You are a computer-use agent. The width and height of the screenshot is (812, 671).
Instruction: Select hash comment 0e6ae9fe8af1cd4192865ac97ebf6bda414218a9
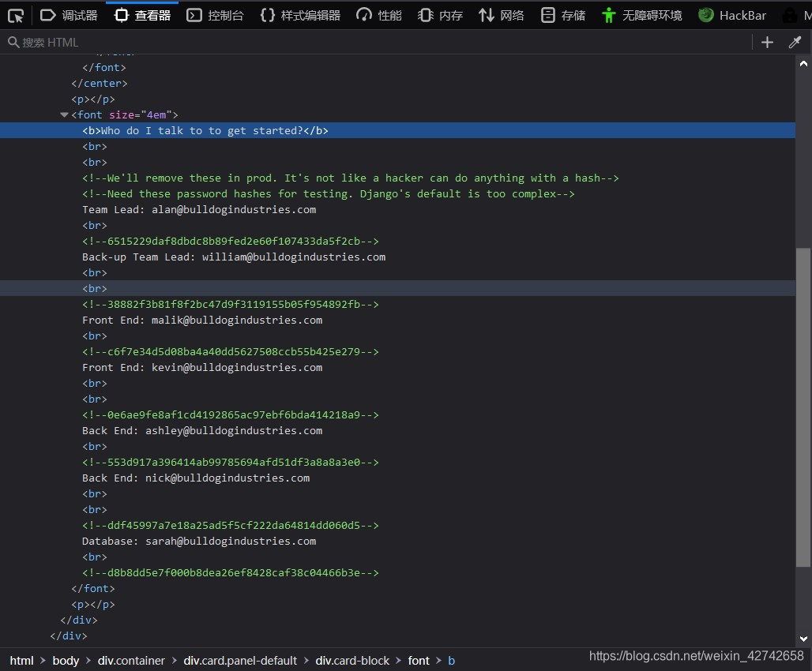231,414
